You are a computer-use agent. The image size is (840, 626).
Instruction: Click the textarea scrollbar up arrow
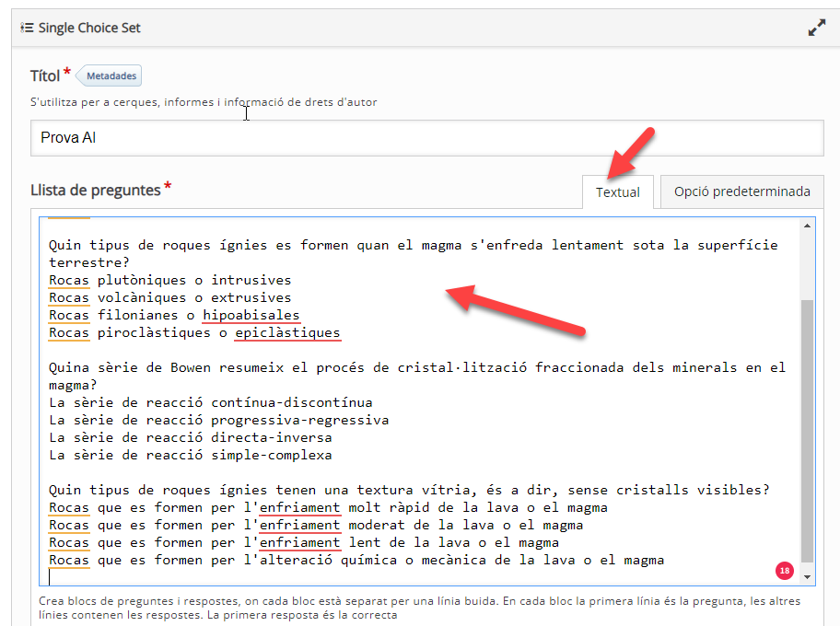click(808, 226)
